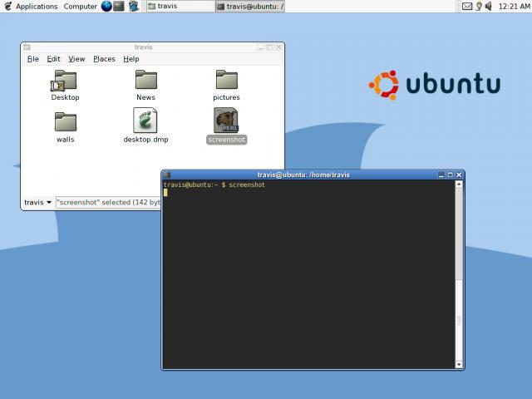Select the walls folder
This screenshot has width=532, height=399.
click(66, 122)
